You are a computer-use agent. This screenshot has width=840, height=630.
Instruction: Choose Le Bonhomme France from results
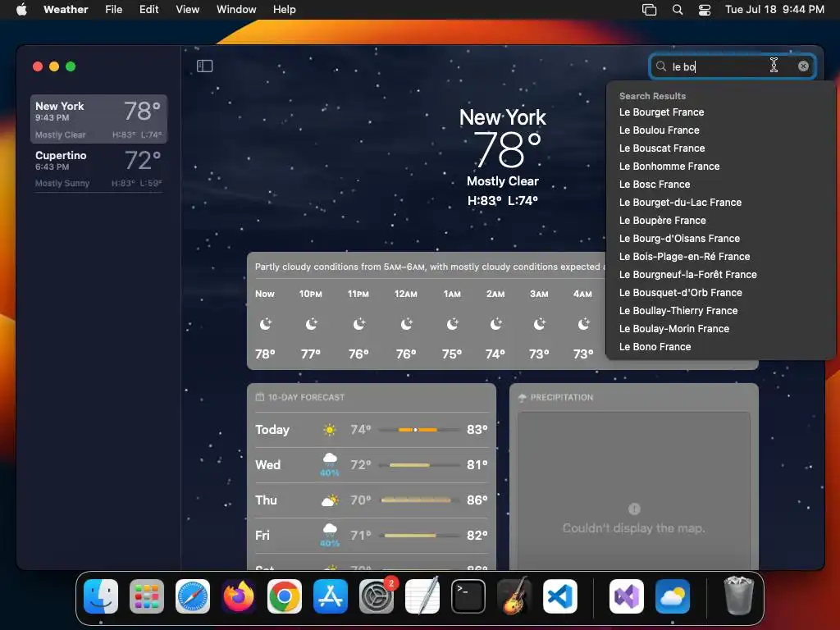(669, 166)
